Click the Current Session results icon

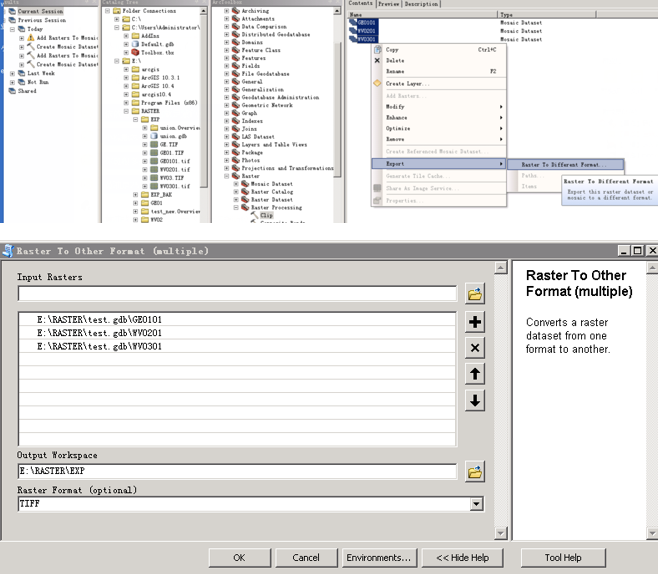(12, 11)
